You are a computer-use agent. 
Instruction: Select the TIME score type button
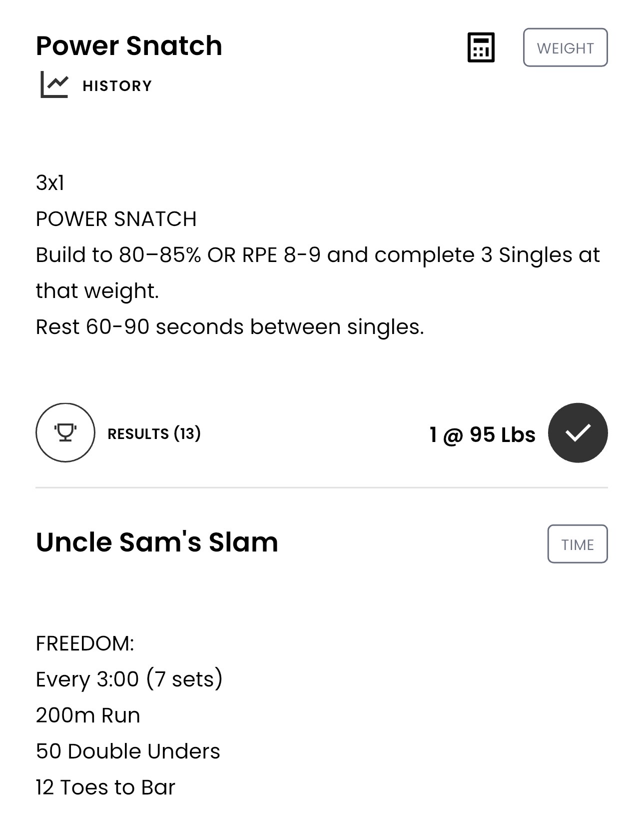click(578, 544)
